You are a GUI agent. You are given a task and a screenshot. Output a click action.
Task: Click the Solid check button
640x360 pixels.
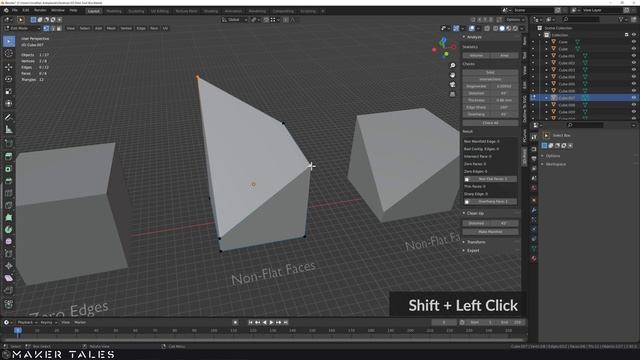tap(491, 72)
